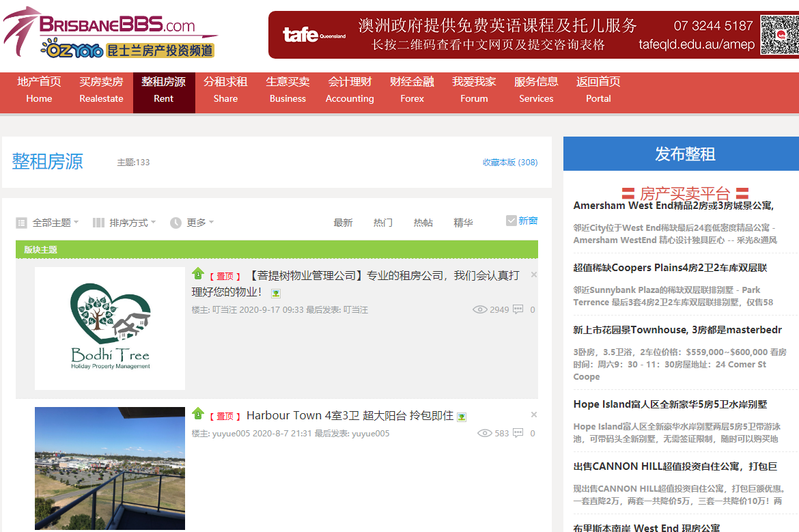Click the image attachment icon after 拎包即住
The width and height of the screenshot is (799, 532).
point(462,417)
